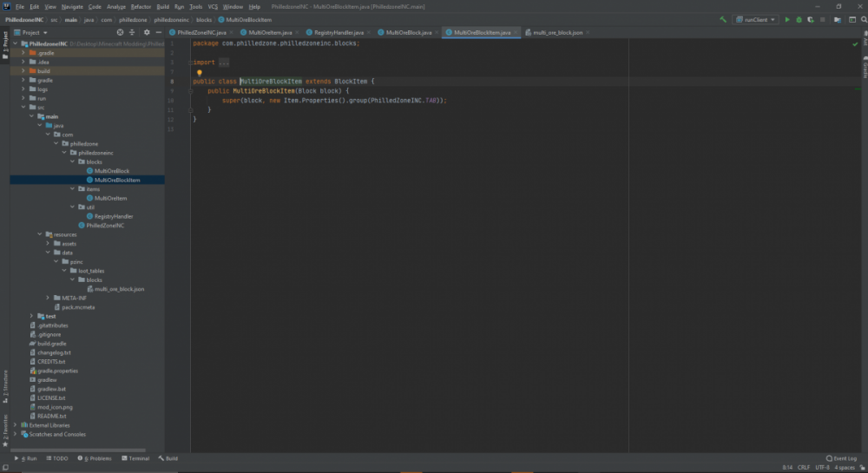Open Project Structure icon in toolbar
Screen dimensions: 868x473
pos(838,19)
